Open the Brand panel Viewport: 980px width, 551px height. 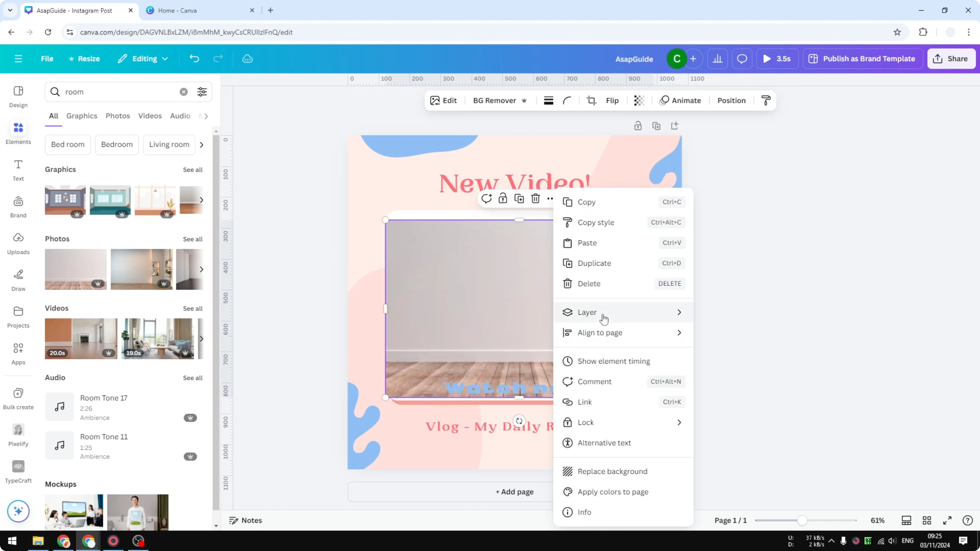18,206
